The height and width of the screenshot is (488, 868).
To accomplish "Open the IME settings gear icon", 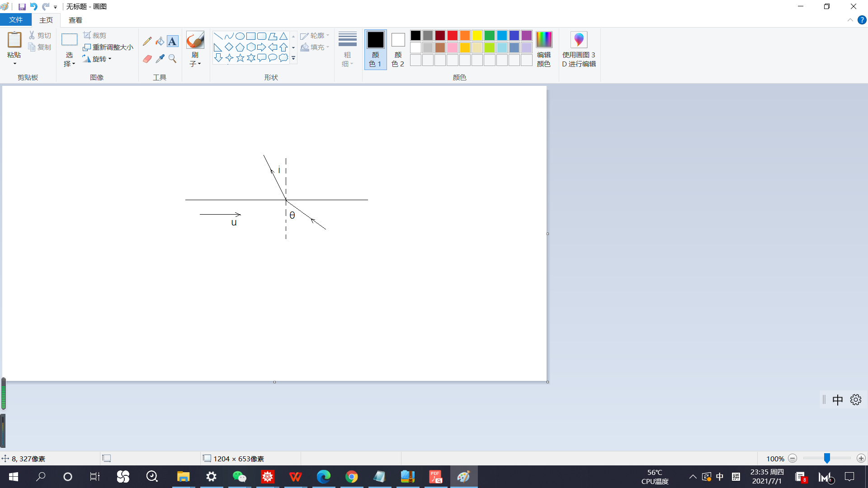I will pyautogui.click(x=855, y=400).
